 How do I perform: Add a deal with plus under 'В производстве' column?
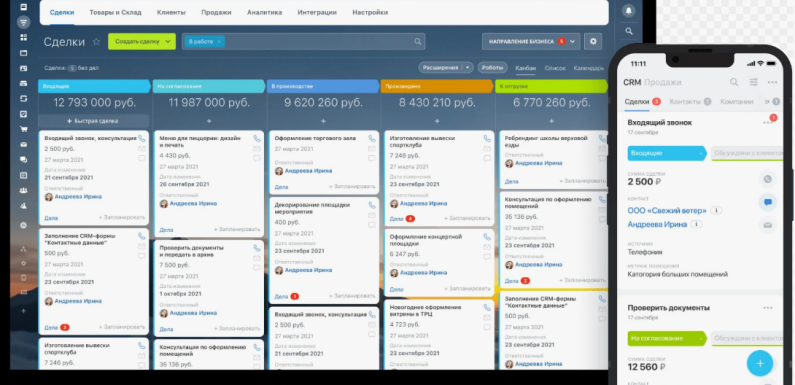pos(323,121)
